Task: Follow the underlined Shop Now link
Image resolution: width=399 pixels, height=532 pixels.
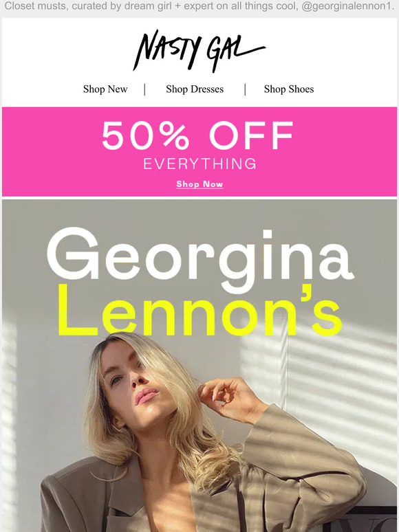Action: click(199, 184)
